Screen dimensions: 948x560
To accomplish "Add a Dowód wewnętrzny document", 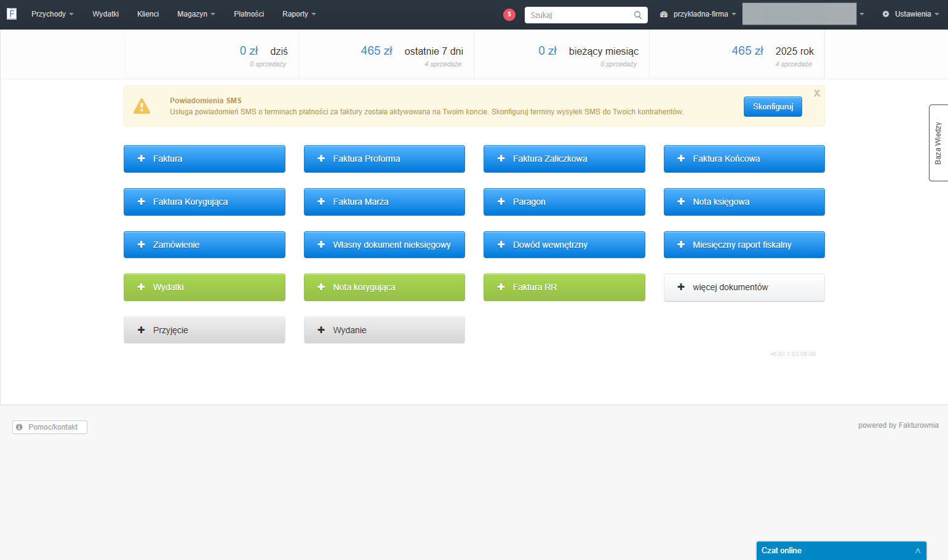I will click(x=564, y=245).
